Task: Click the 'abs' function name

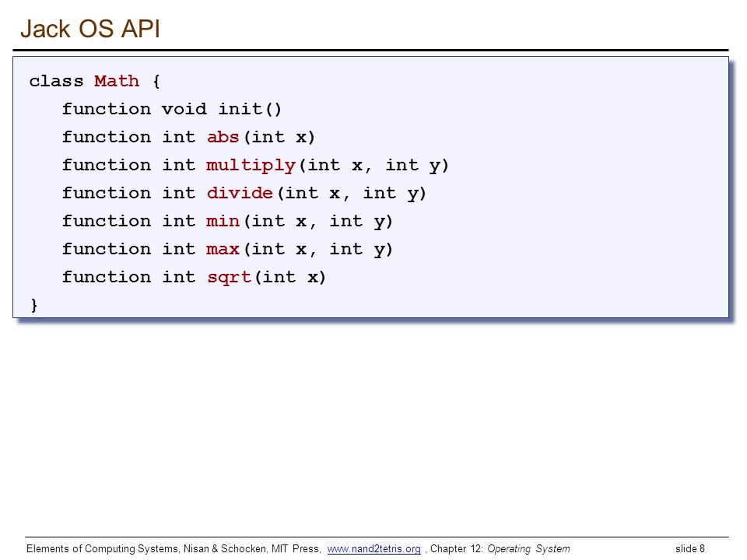Action: pyautogui.click(x=223, y=137)
